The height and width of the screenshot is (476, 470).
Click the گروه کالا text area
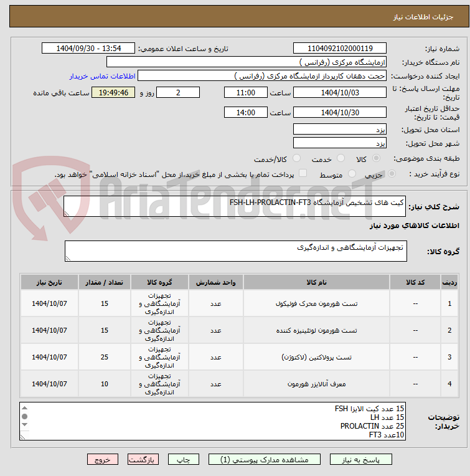pos(235,251)
